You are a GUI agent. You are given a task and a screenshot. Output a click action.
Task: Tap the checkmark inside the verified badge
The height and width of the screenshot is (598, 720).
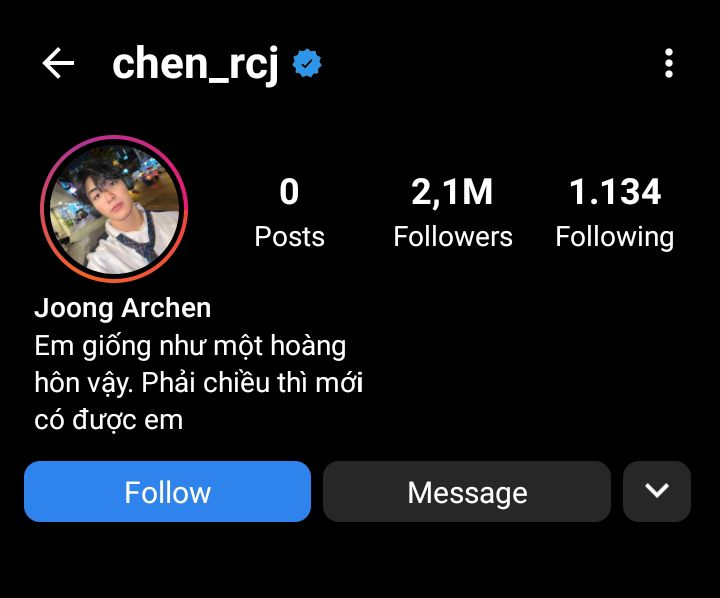[x=307, y=64]
